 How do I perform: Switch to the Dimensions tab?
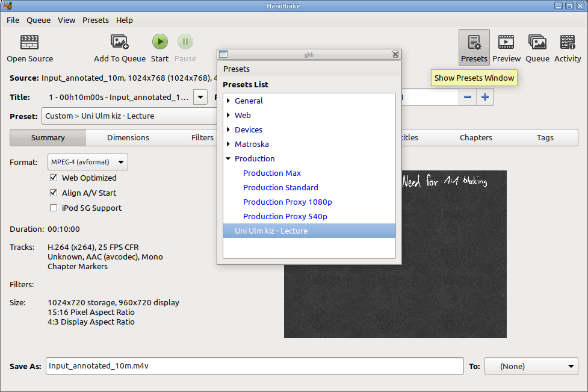pyautogui.click(x=128, y=138)
